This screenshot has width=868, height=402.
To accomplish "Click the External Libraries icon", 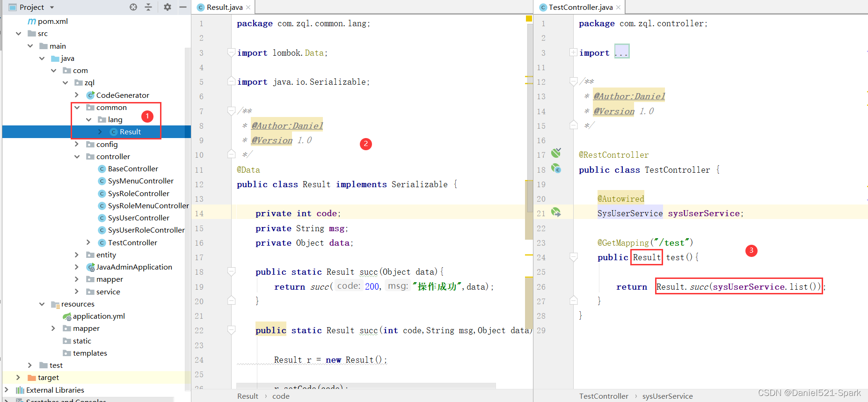I will pos(20,390).
